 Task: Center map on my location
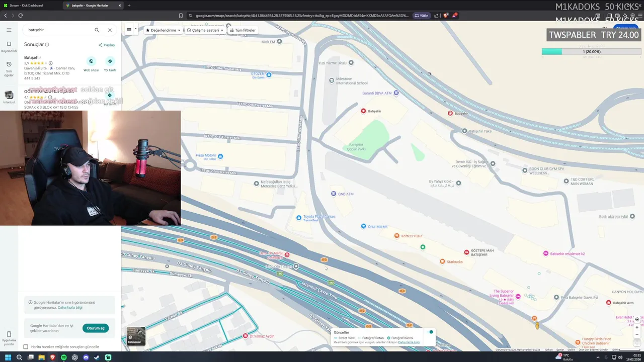pos(637,319)
